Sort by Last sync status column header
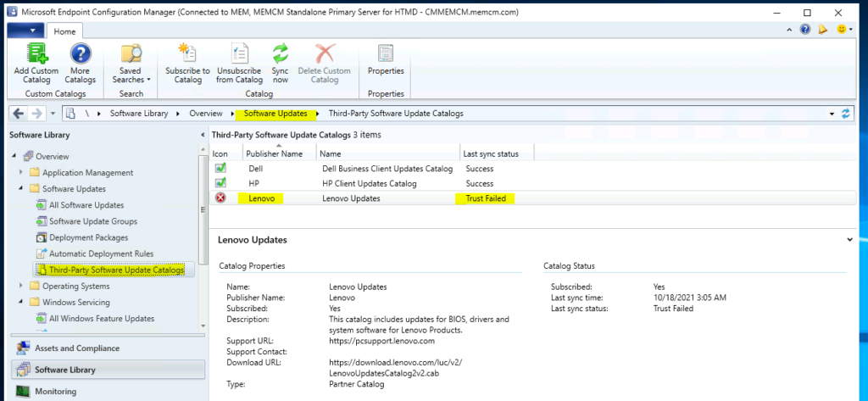This screenshot has width=868, height=401. coord(497,154)
